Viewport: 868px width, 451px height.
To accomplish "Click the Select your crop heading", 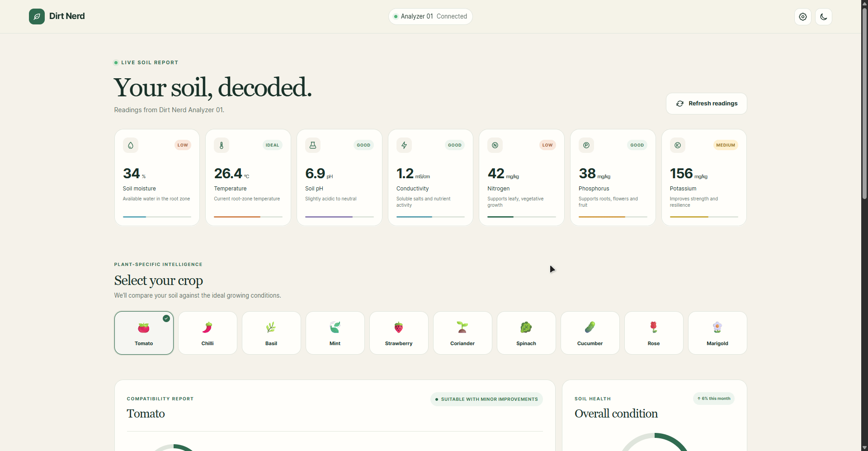I will tap(159, 280).
